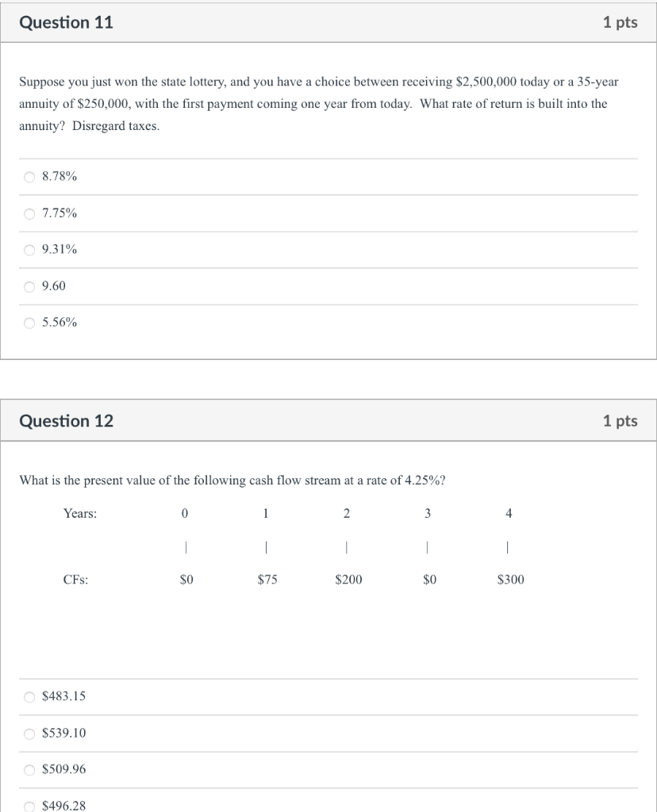Select 5.56% in Question 11

tap(28, 323)
